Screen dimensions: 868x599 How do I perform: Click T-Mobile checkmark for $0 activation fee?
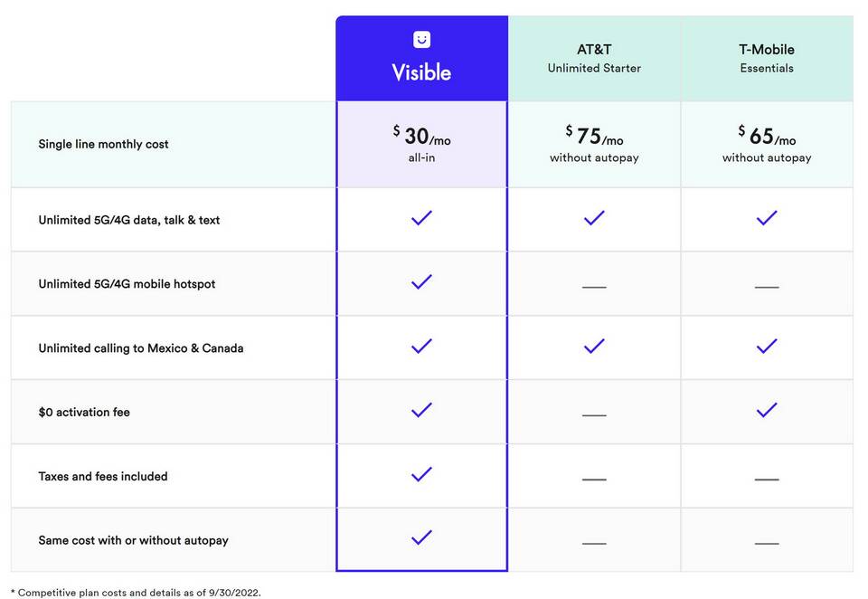coord(768,410)
